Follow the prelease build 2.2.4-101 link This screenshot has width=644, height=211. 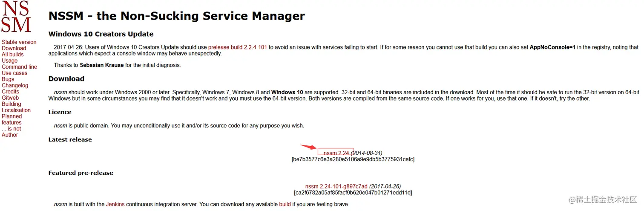[x=238, y=47]
